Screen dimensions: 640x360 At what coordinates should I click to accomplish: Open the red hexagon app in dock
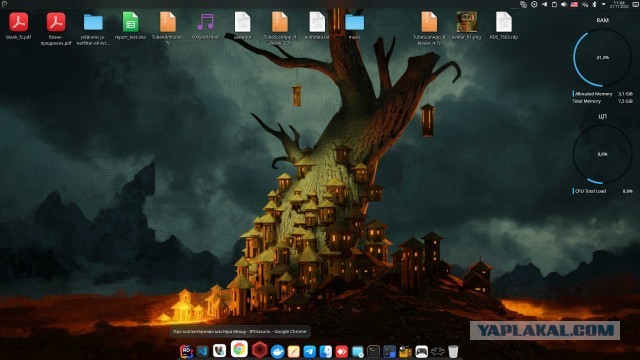point(259,350)
